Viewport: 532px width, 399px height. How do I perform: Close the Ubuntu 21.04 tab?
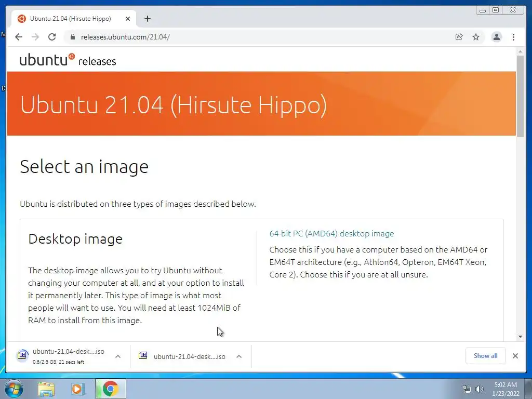tap(128, 19)
